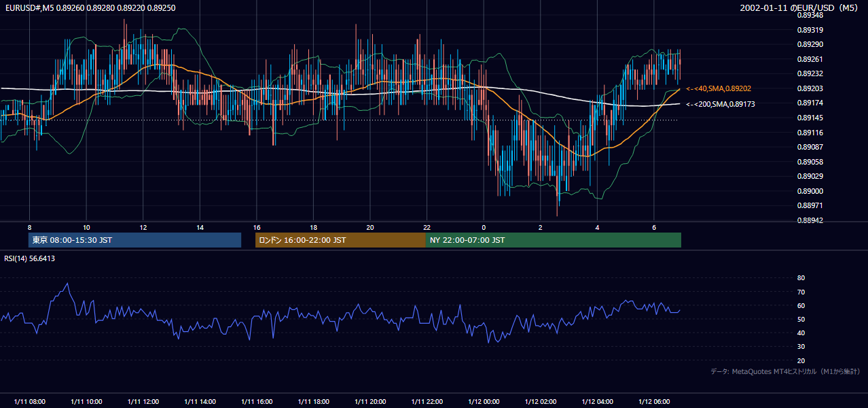Click the 1/11 16:00 time axis label

point(256,402)
